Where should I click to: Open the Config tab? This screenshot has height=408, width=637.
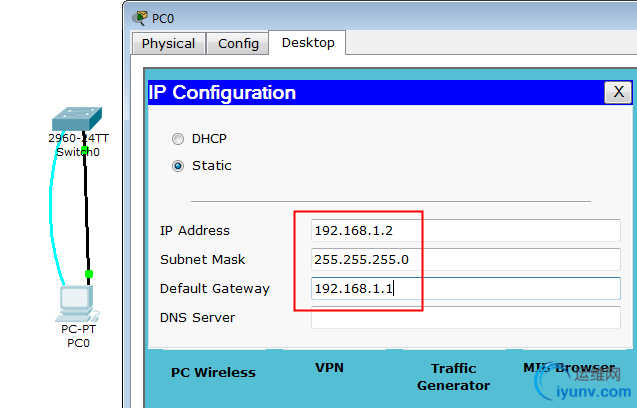coord(238,43)
